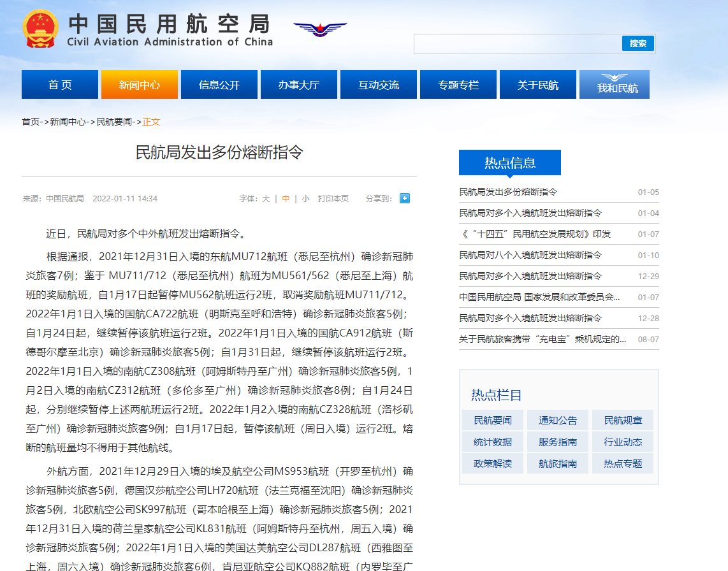
Task: Select the 互动交流 navigation item
Action: tap(379, 85)
